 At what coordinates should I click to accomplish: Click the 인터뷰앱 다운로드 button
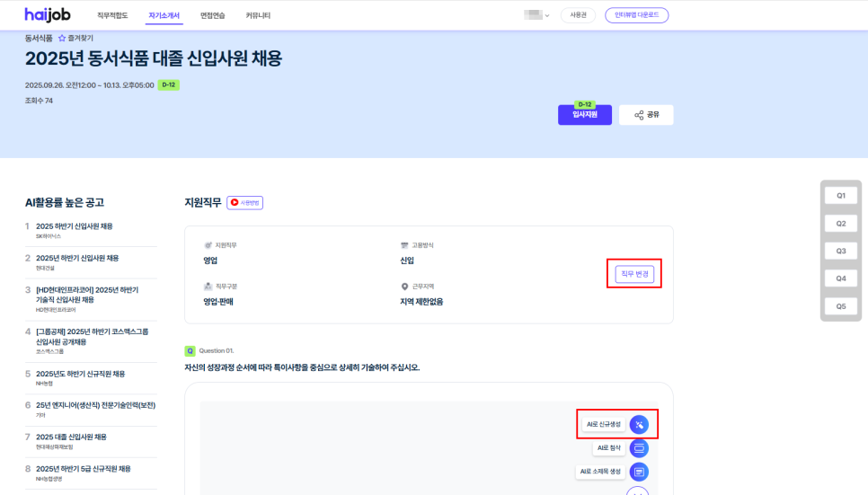tap(636, 15)
